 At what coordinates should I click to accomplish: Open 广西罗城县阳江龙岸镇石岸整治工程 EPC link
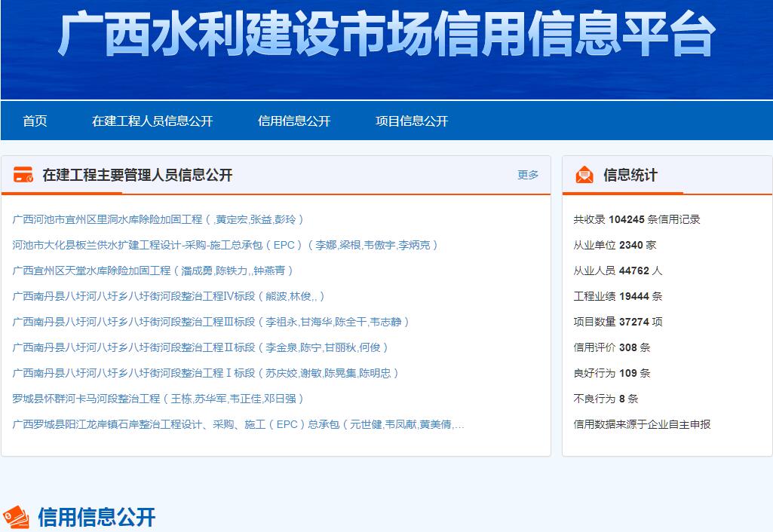pos(238,424)
